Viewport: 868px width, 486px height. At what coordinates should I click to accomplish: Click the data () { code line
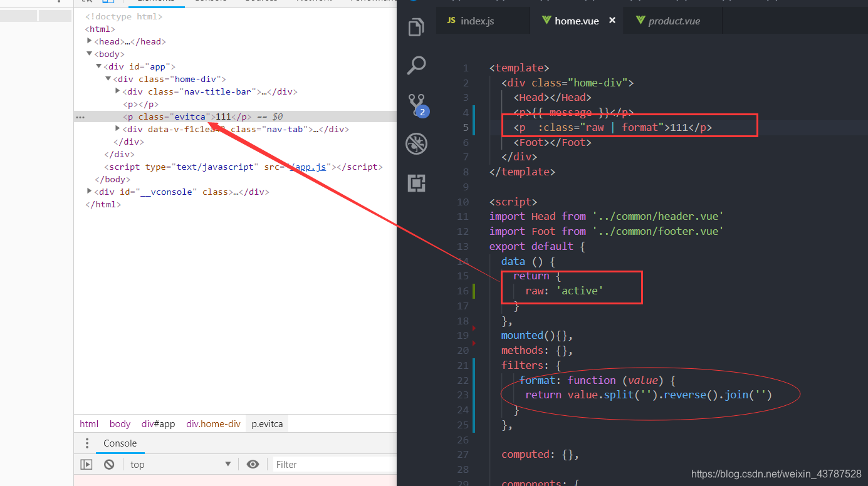click(528, 261)
